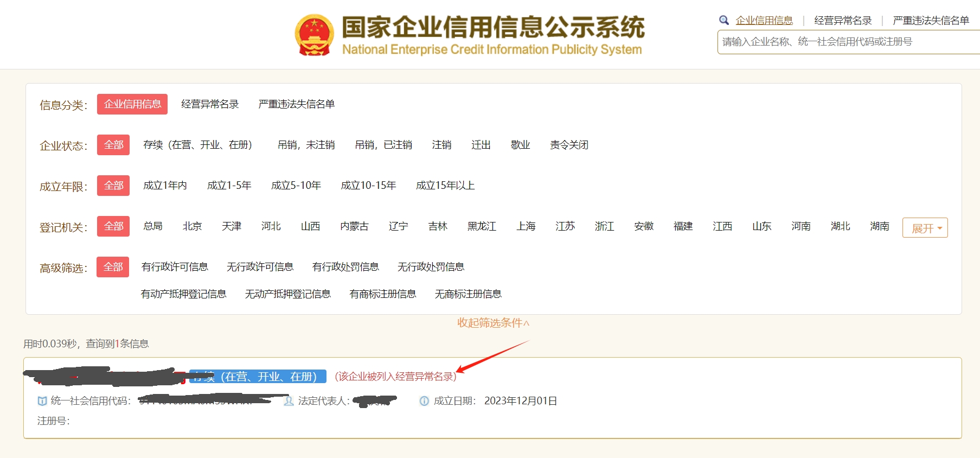Image resolution: width=980 pixels, height=458 pixels.
Task: Select 企业信用信息 in 信息分类 filter
Action: 132,104
